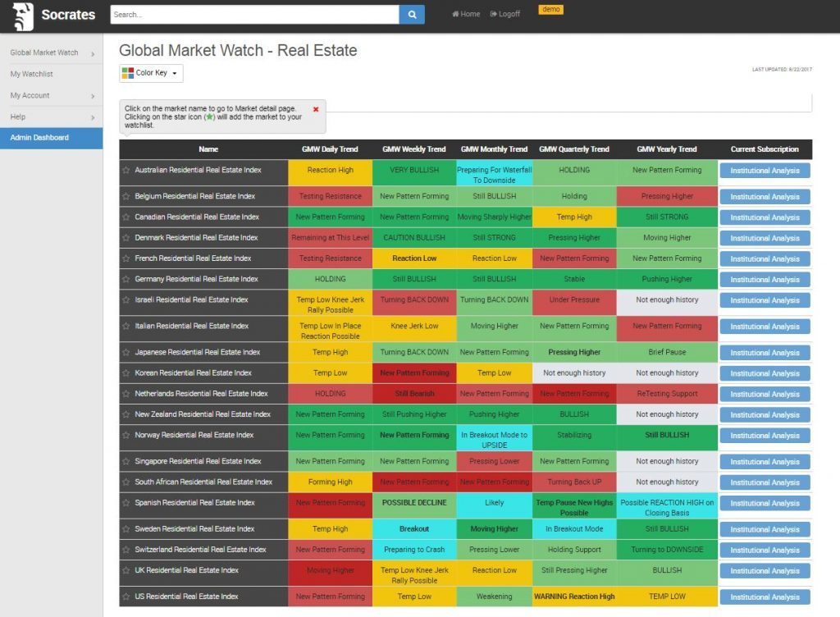Image resolution: width=840 pixels, height=617 pixels.
Task: Open My Watchlist in sidebar
Action: [31, 75]
